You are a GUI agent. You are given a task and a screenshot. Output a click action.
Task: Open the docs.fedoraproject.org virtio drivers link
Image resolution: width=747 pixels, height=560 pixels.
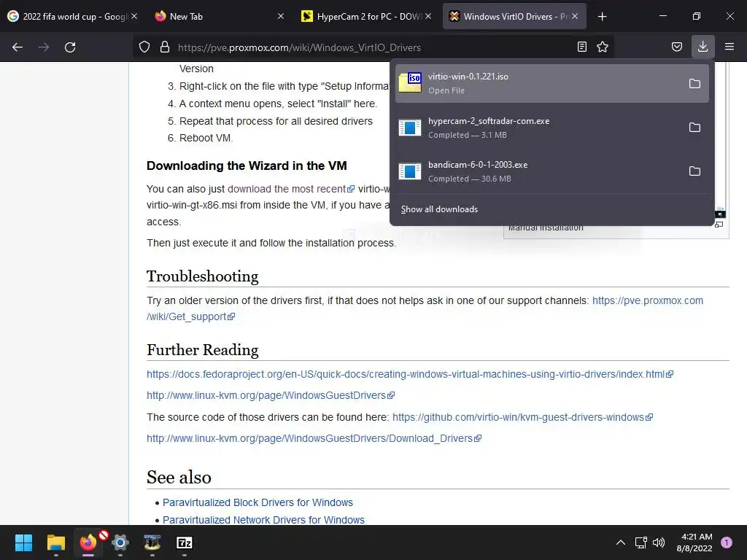point(410,374)
